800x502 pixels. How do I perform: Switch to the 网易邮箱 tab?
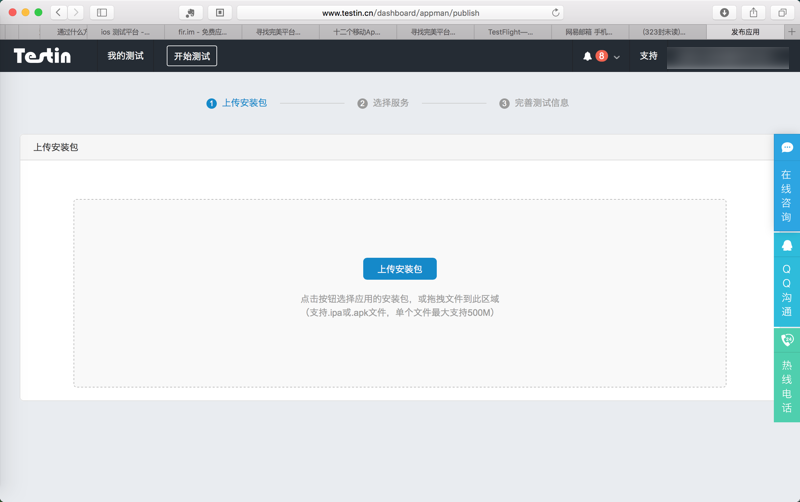[x=590, y=32]
